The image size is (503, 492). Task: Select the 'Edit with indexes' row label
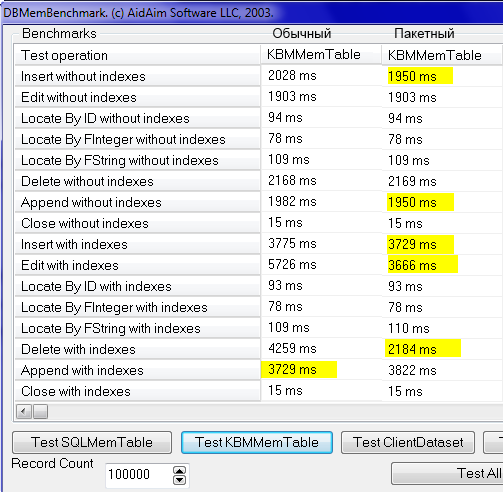137,265
